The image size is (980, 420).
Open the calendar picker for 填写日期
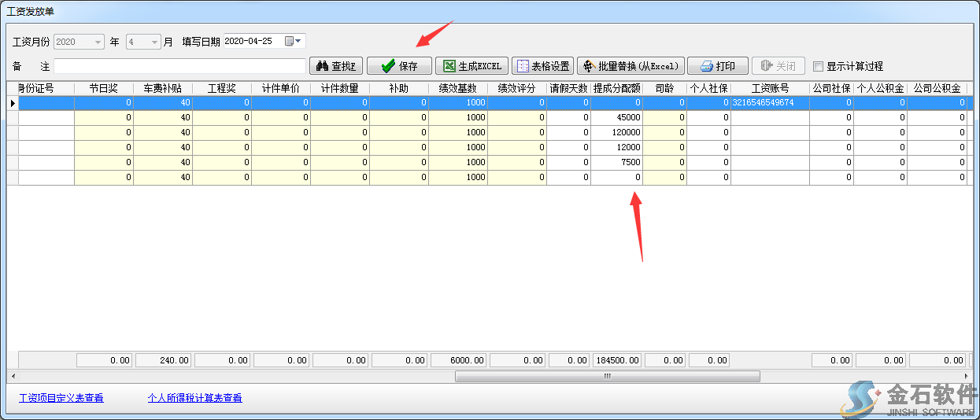coord(294,41)
